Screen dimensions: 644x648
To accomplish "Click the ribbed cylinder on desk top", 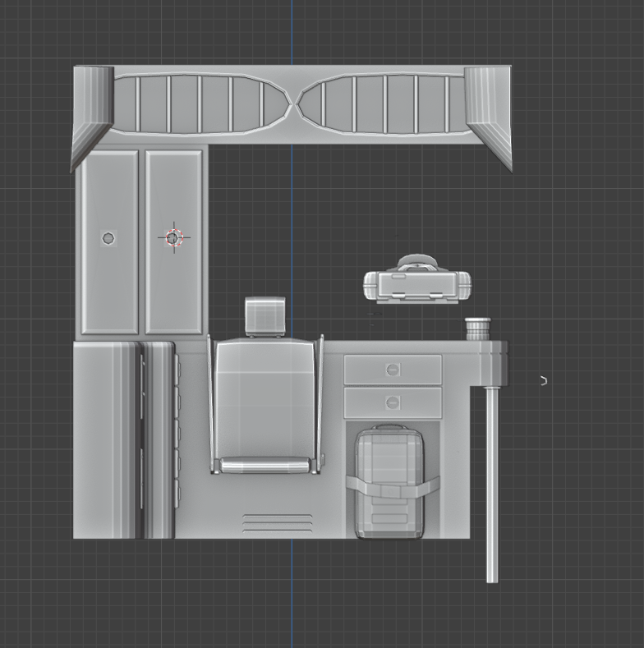I will (x=478, y=329).
